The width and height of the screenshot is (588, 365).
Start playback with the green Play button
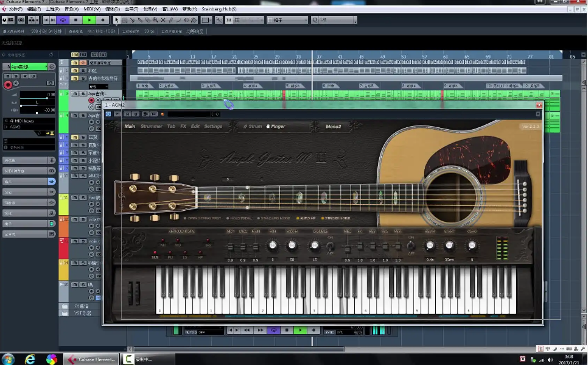pyautogui.click(x=89, y=20)
